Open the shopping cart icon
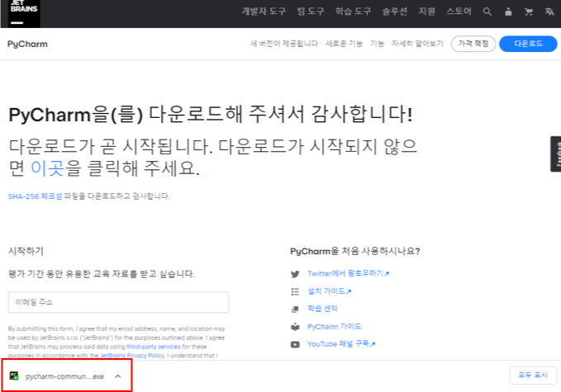 pyautogui.click(x=529, y=12)
